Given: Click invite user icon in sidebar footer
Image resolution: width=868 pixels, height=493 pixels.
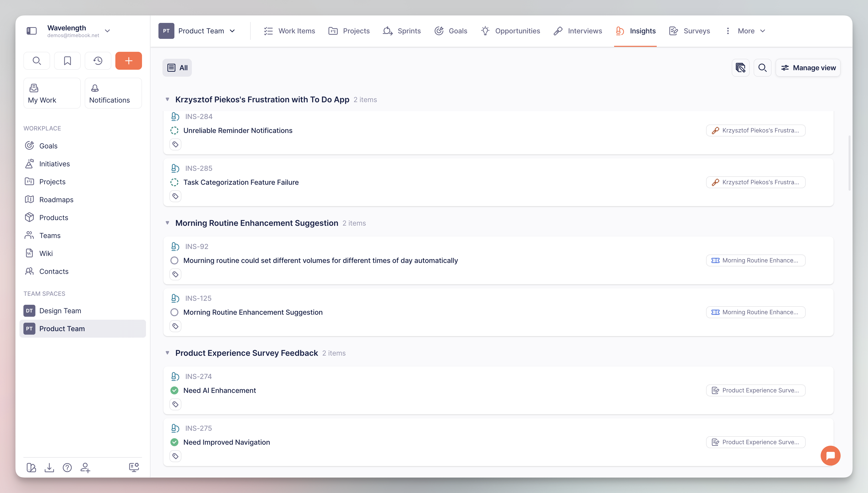Looking at the screenshot, I should tap(85, 468).
